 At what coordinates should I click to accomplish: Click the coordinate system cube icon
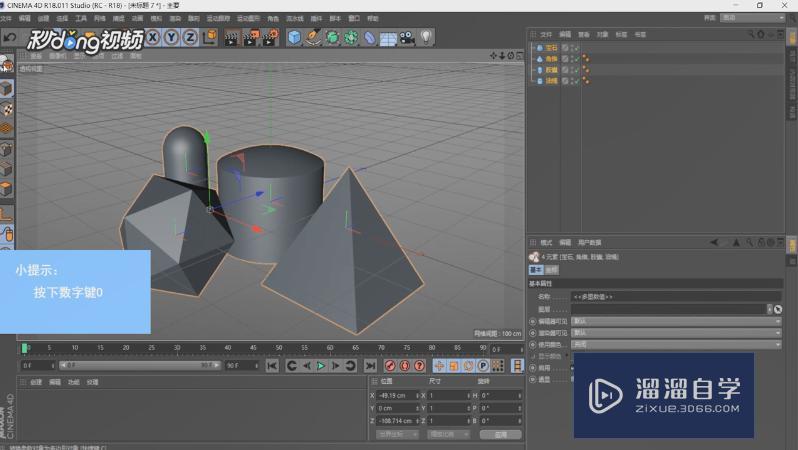click(210, 37)
